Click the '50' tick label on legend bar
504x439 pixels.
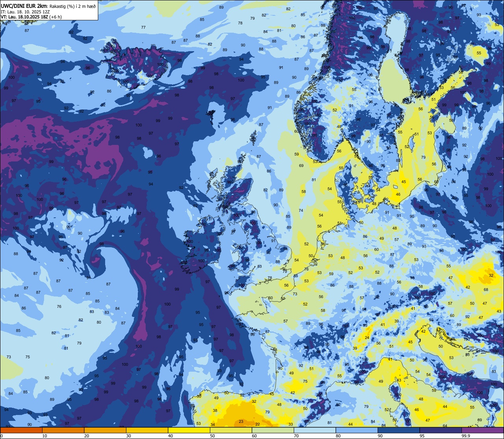pyautogui.click(x=213, y=436)
